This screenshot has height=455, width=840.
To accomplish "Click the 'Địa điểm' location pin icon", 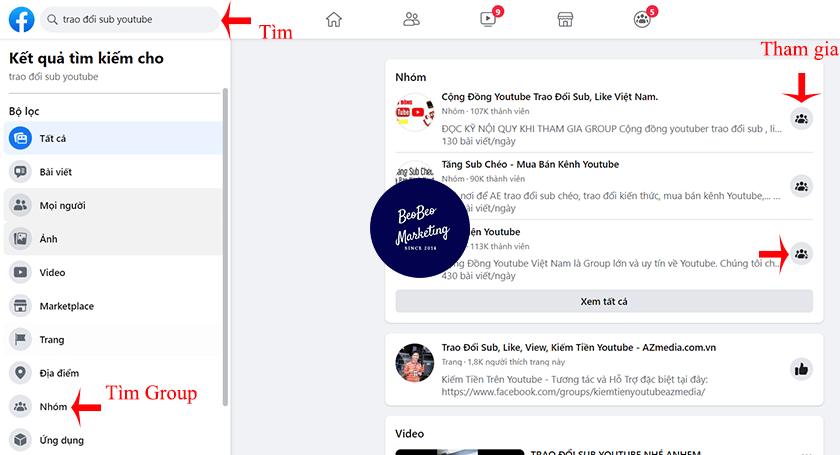I will click(x=20, y=373).
